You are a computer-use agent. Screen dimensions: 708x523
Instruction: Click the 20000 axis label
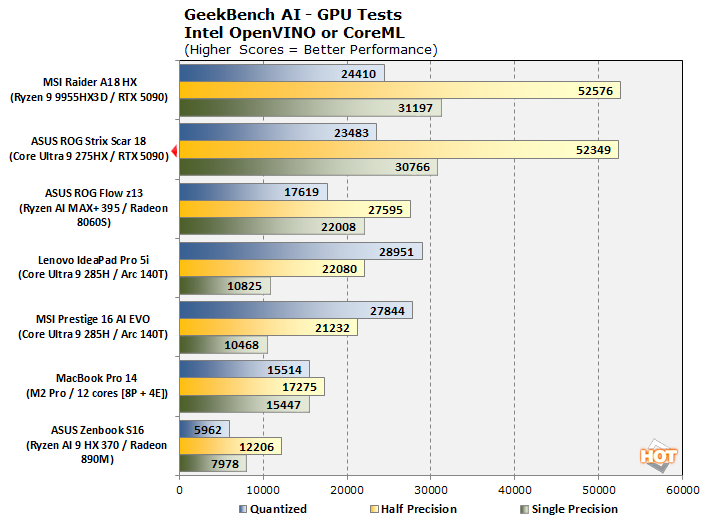347,490
